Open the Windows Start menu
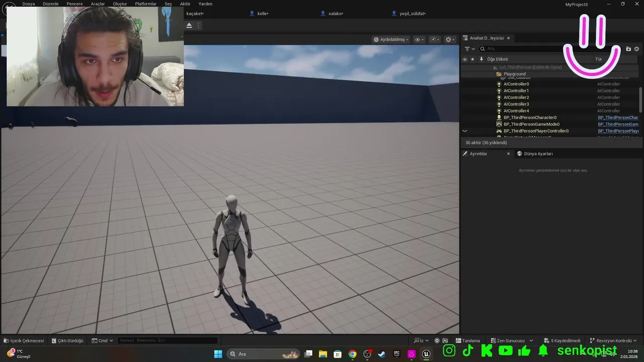The width and height of the screenshot is (644, 362). click(x=218, y=354)
